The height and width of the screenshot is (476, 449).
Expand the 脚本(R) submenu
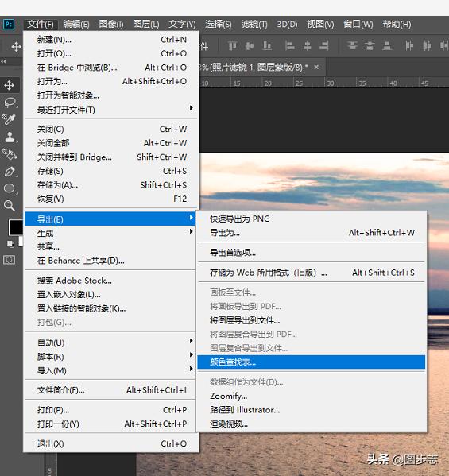[111, 356]
